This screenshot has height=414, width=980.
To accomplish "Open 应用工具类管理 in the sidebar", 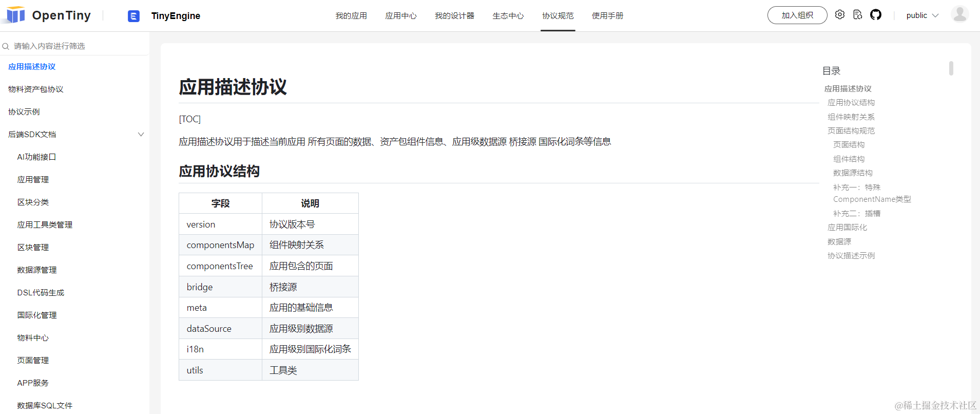I will pos(45,225).
